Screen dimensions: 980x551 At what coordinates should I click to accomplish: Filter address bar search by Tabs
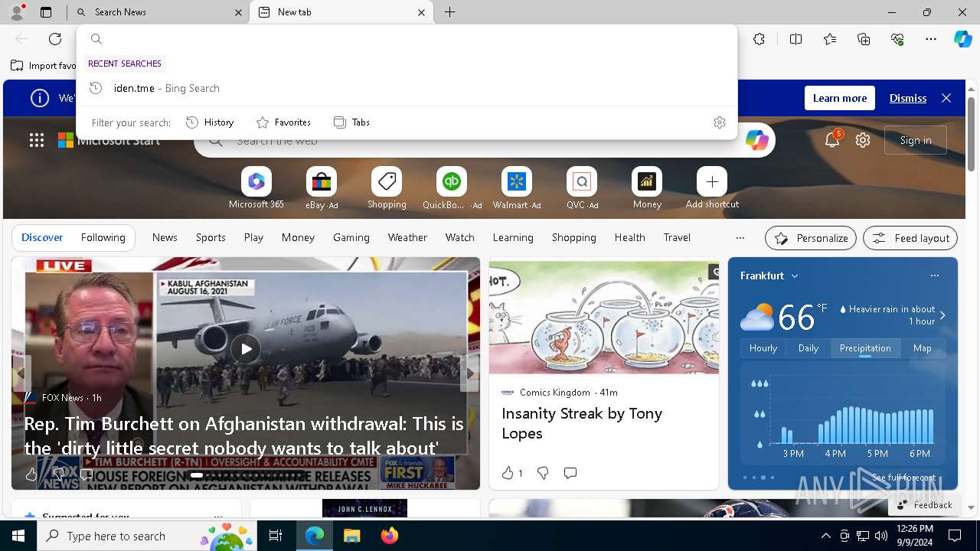tap(351, 122)
